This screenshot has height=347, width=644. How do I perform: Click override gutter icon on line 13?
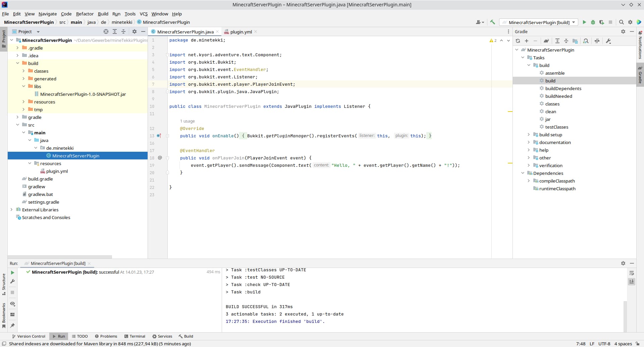(159, 136)
